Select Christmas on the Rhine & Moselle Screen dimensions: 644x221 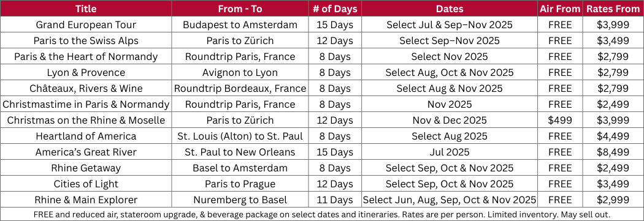pyautogui.click(x=86, y=120)
